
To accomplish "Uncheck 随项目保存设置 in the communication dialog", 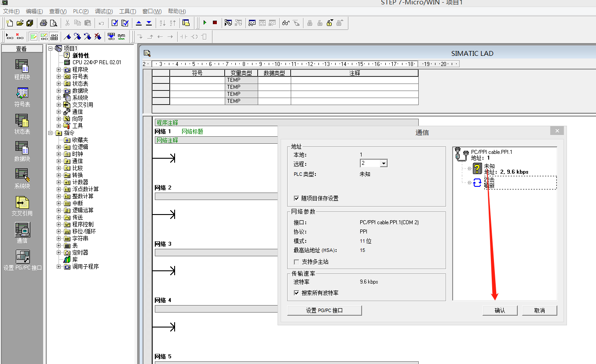I will click(x=296, y=198).
